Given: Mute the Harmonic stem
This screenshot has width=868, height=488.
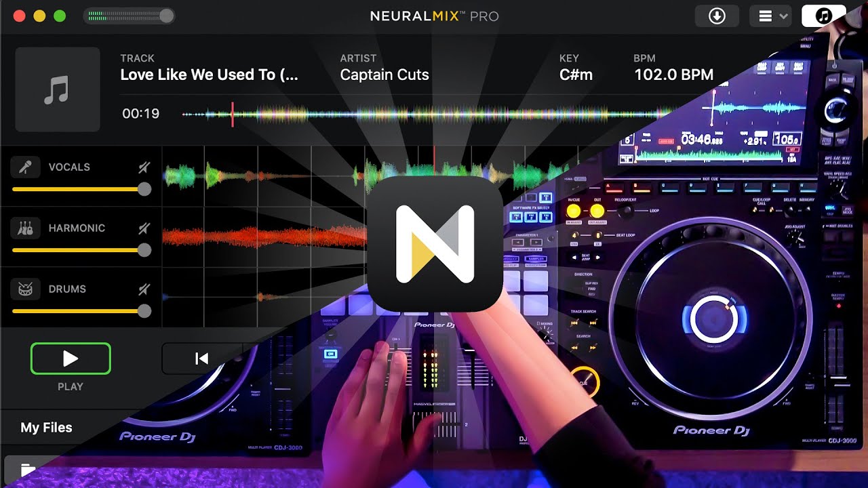Looking at the screenshot, I should (x=144, y=228).
